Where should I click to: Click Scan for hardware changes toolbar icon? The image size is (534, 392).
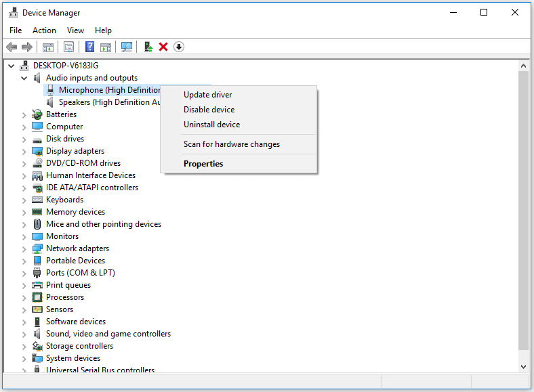coord(127,47)
